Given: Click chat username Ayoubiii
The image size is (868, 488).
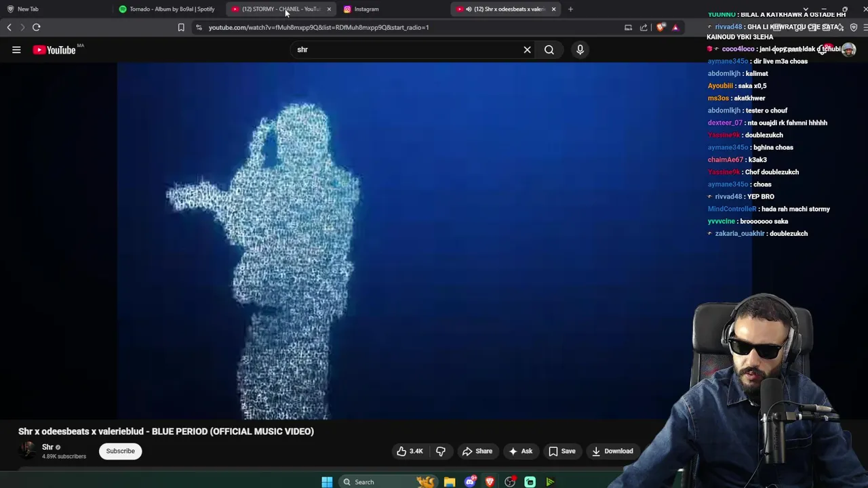Looking at the screenshot, I should pyautogui.click(x=720, y=86).
